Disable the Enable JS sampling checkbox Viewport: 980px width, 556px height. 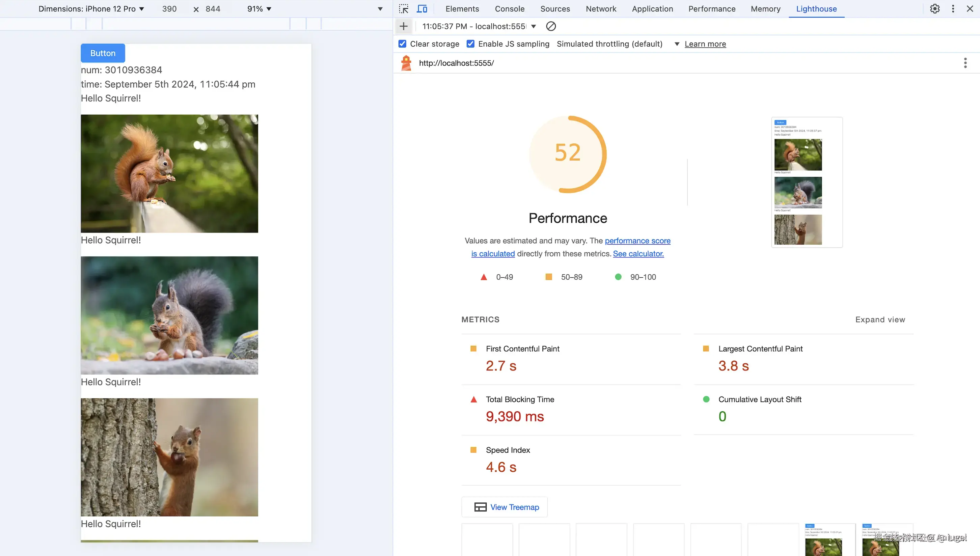tap(470, 44)
